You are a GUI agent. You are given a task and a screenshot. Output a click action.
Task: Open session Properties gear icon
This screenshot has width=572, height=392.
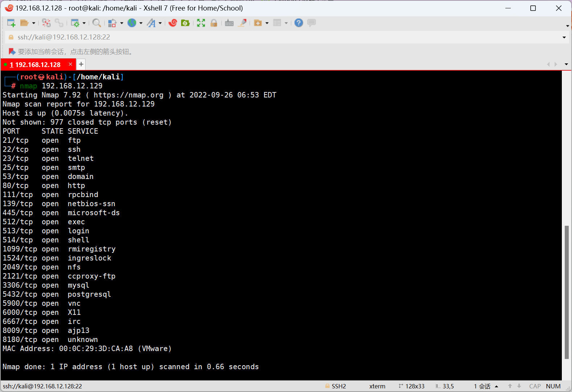click(75, 23)
